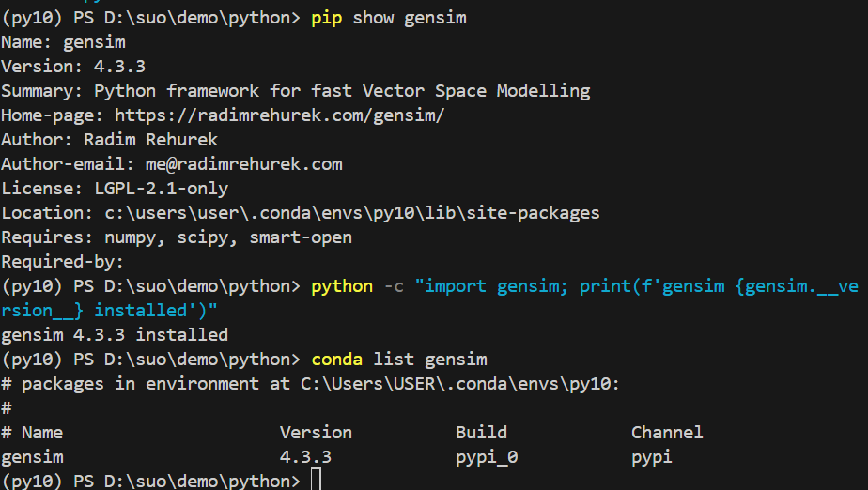Click the "Required-by:" line
Screen dimensions: 868x490
click(x=62, y=262)
